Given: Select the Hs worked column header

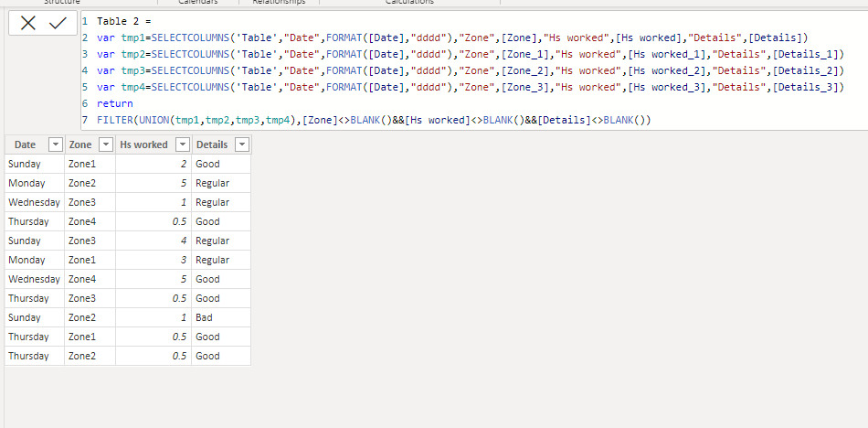Looking at the screenshot, I should pos(144,144).
